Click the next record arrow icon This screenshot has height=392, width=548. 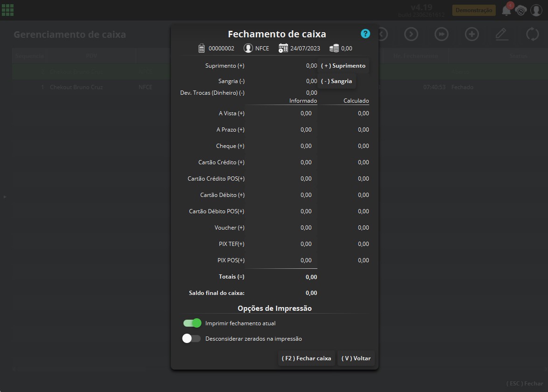[x=411, y=34]
